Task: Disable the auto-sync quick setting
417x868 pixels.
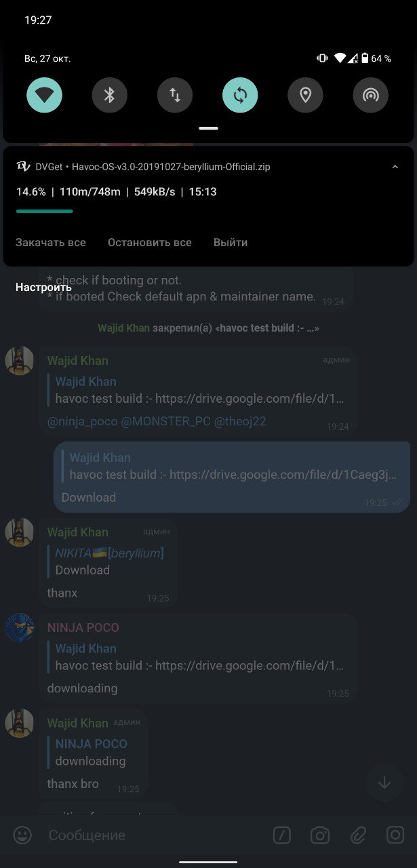Action: pyautogui.click(x=240, y=95)
